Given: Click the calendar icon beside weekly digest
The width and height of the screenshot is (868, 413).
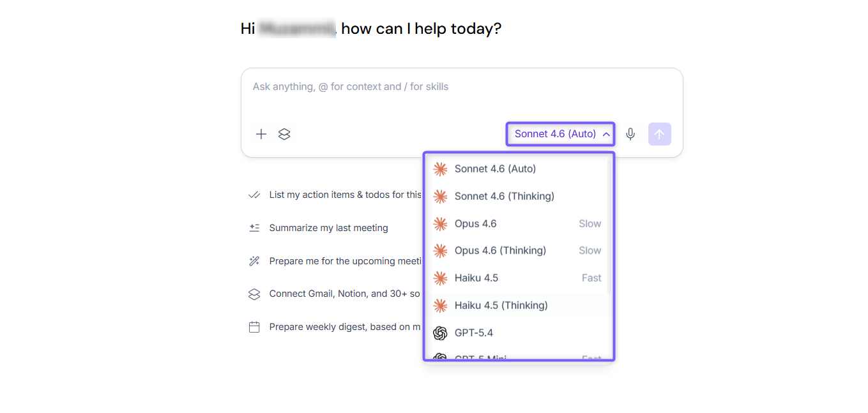Looking at the screenshot, I should pos(254,327).
